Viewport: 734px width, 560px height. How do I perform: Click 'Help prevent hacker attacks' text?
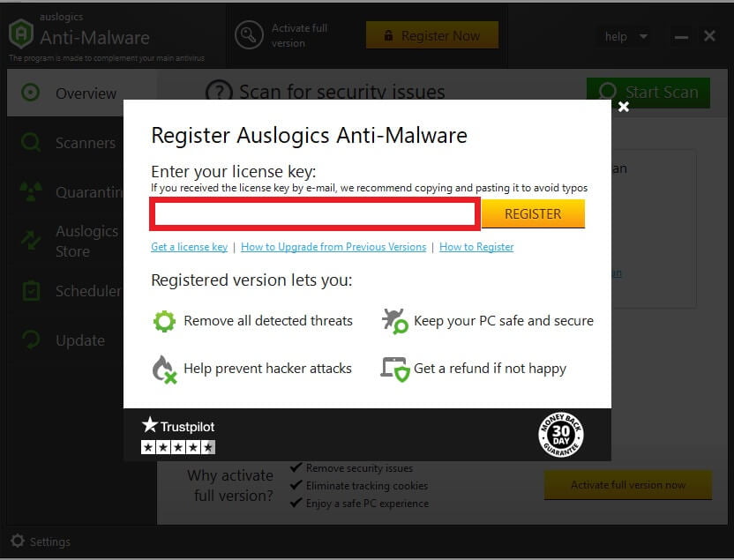point(268,369)
